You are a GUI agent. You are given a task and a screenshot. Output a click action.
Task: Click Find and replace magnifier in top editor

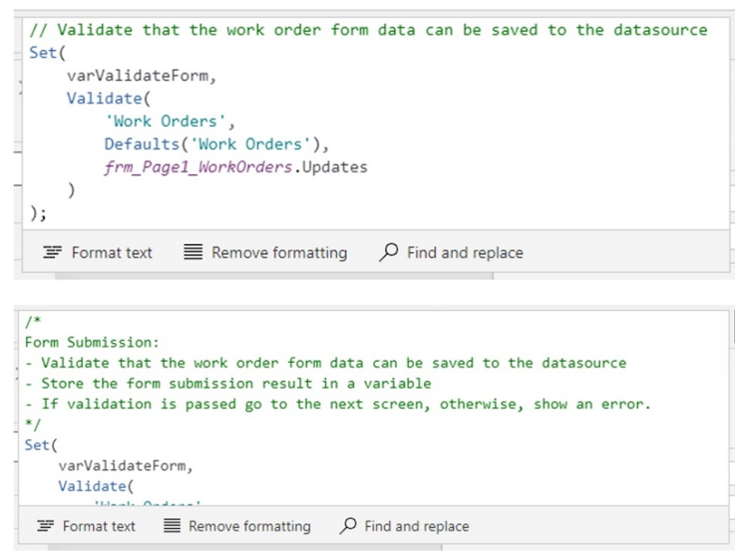click(x=389, y=253)
